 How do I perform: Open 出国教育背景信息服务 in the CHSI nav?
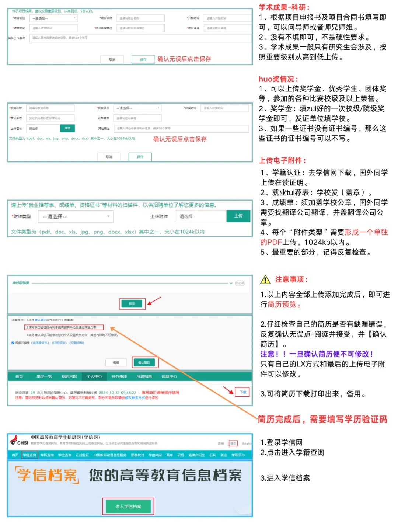(110, 455)
